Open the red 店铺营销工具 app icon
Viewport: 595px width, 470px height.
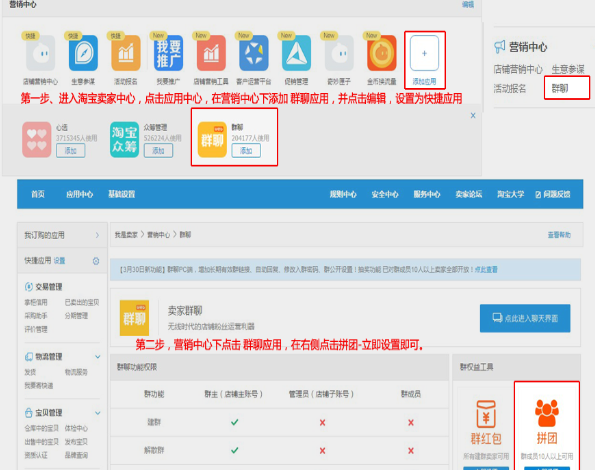211,53
